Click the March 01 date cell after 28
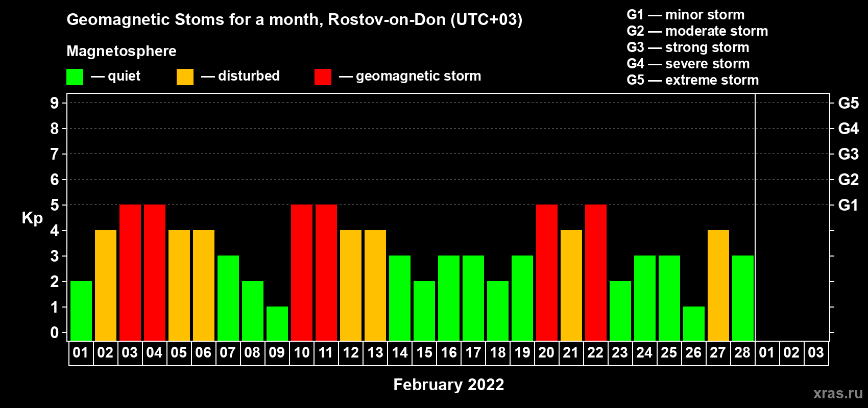The width and height of the screenshot is (868, 408). (767, 352)
